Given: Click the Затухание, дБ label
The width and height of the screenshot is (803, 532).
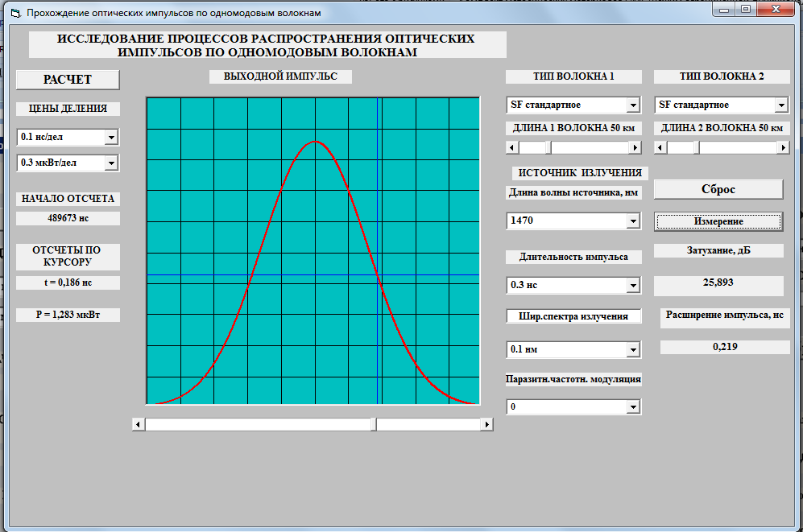Looking at the screenshot, I should click(718, 250).
